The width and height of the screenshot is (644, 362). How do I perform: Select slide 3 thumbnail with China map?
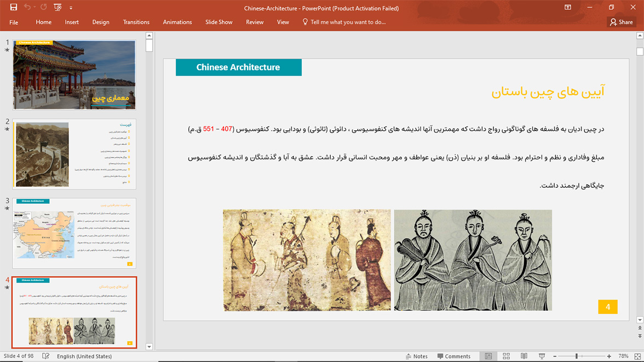74,233
